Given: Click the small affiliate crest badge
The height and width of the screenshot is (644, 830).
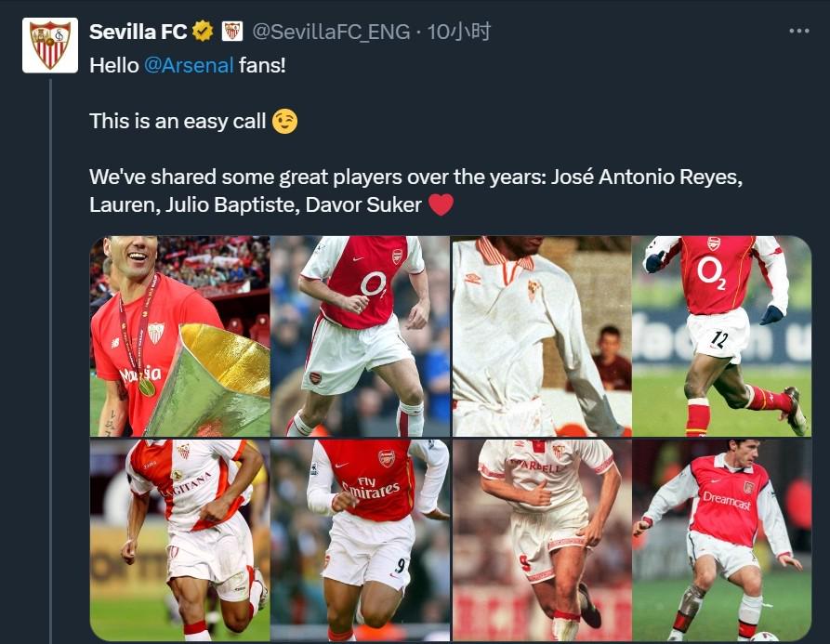Looking at the screenshot, I should pyautogui.click(x=232, y=32).
